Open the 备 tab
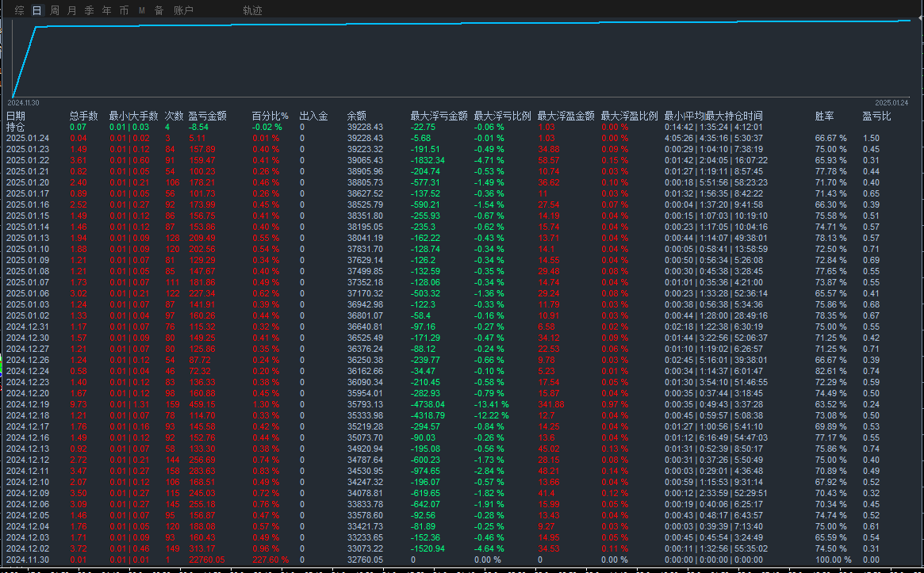 point(159,10)
